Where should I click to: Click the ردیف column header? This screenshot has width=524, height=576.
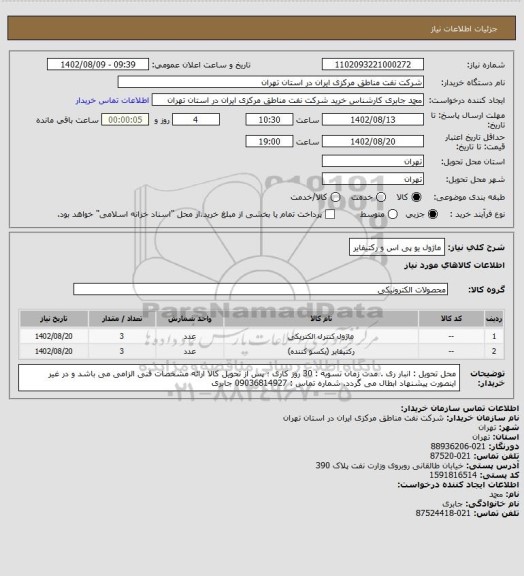pyautogui.click(x=494, y=319)
